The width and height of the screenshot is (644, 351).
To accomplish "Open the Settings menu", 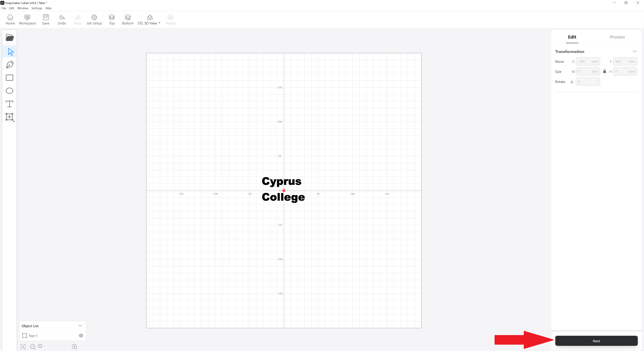I will coord(37,8).
